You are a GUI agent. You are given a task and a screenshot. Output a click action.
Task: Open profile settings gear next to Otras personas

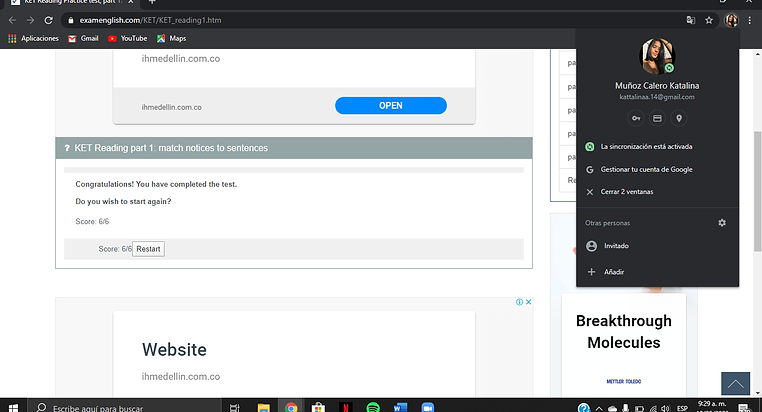722,223
